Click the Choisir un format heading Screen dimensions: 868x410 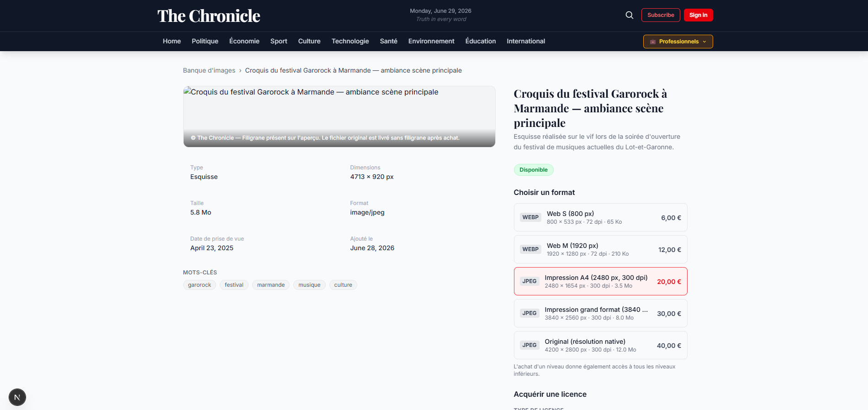[544, 192]
